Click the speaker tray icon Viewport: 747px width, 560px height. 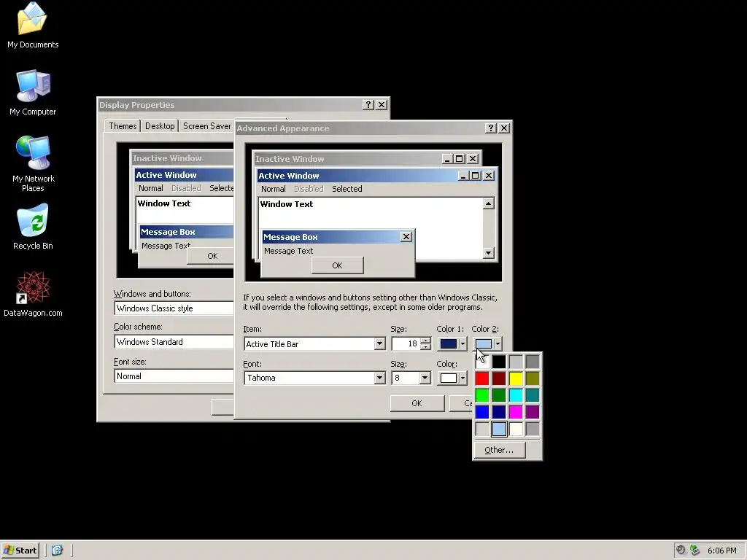(681, 550)
